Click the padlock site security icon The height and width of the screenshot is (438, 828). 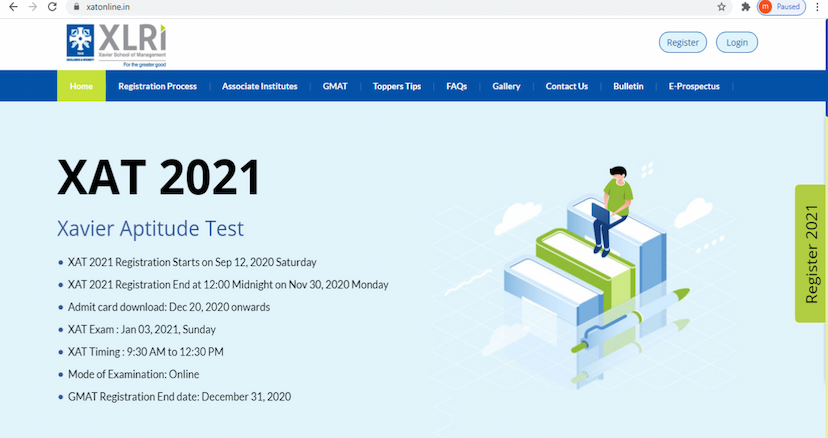(77, 7)
